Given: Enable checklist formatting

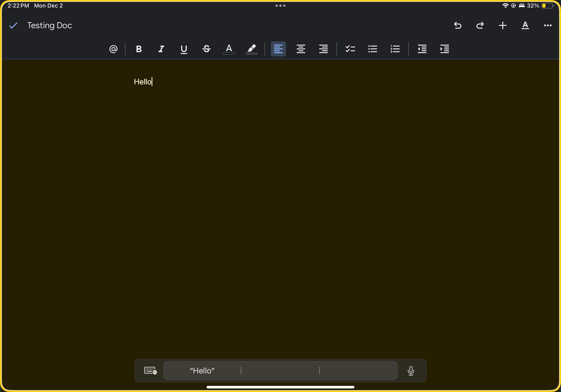Looking at the screenshot, I should point(350,49).
